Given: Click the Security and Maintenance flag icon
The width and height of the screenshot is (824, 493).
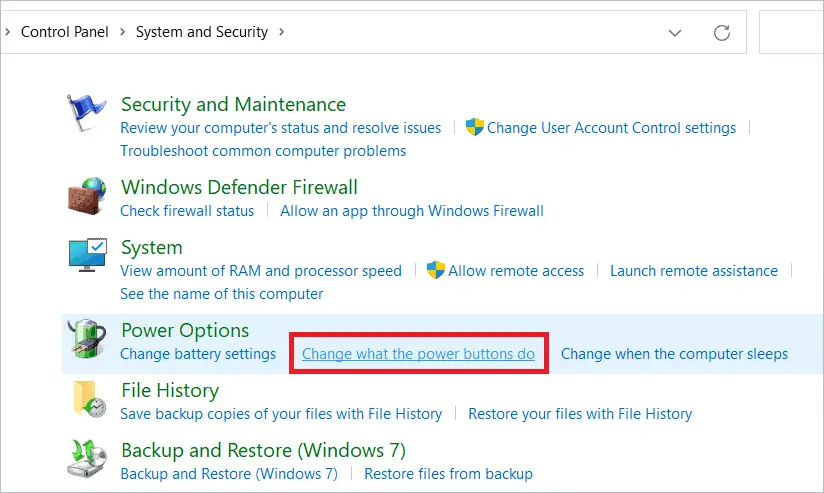Looking at the screenshot, I should [86, 112].
